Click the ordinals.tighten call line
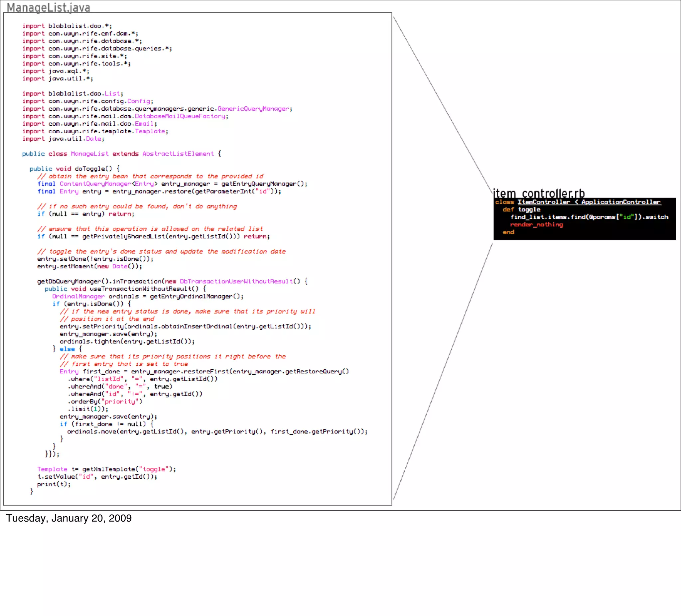 (x=127, y=341)
